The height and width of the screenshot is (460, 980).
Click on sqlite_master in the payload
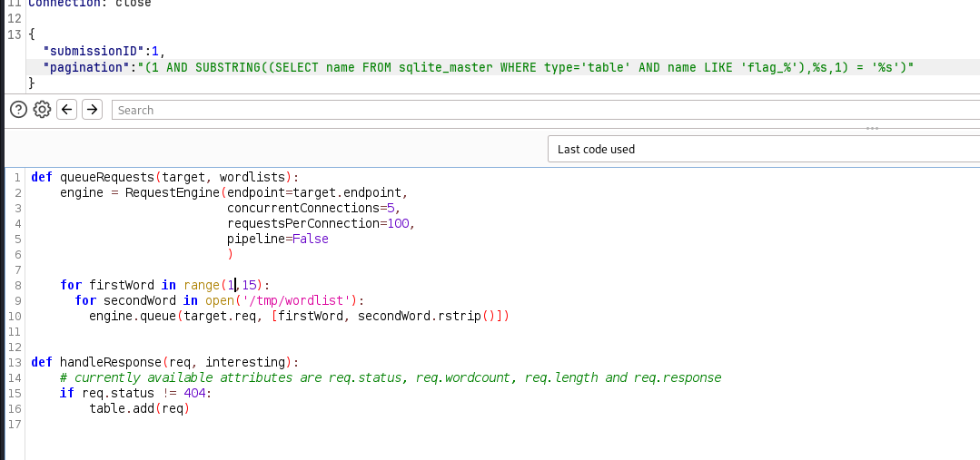point(446,67)
